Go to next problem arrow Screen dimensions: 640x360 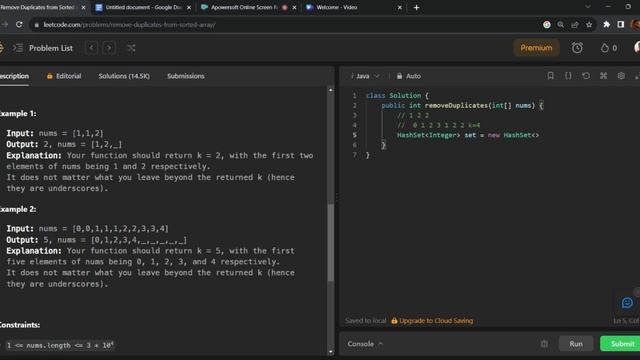point(109,48)
